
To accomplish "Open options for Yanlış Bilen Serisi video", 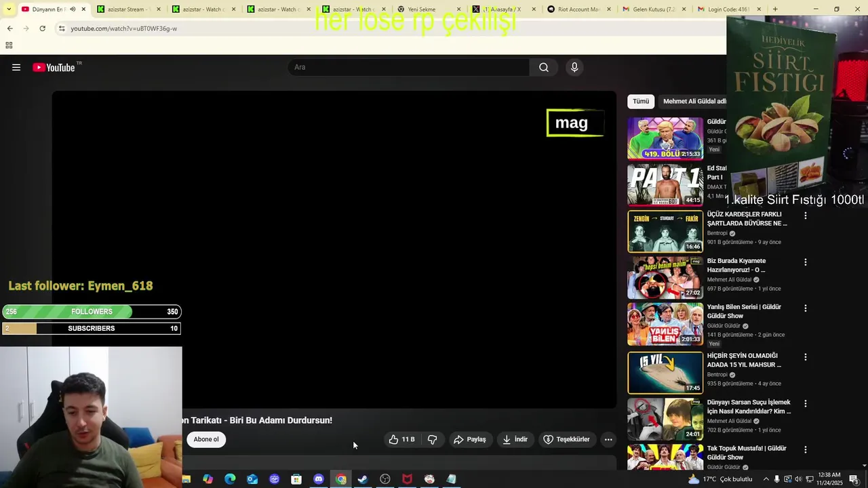I will click(806, 308).
